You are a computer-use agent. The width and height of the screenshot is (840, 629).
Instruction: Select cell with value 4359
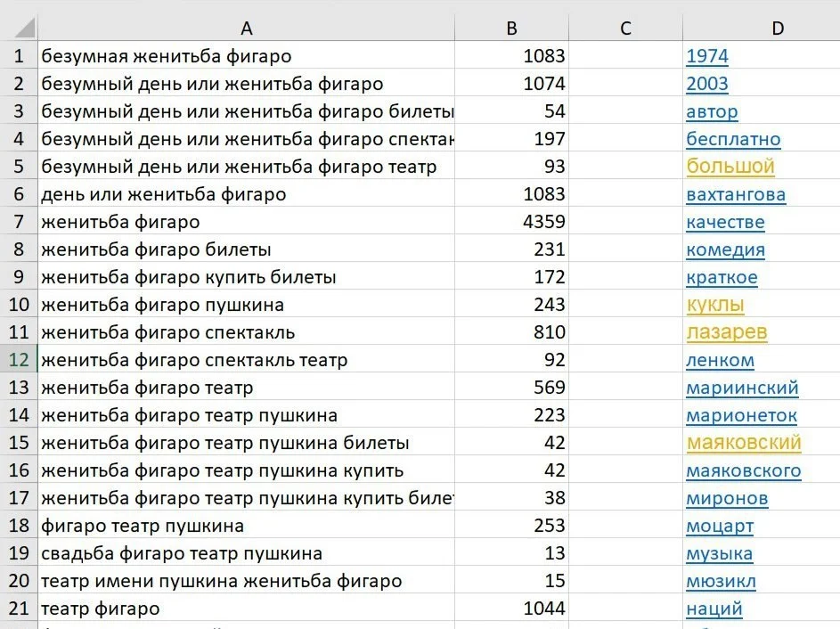(511, 221)
